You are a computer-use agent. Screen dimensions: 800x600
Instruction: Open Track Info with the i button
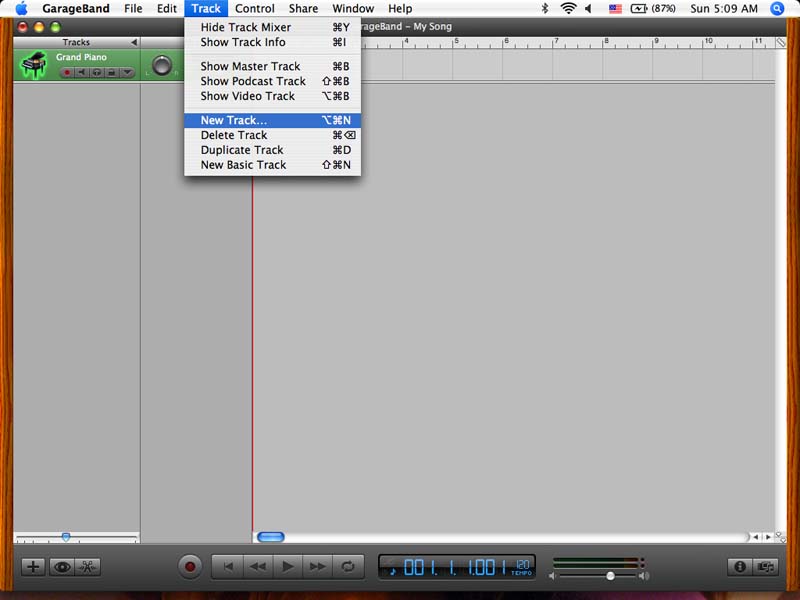click(x=740, y=566)
